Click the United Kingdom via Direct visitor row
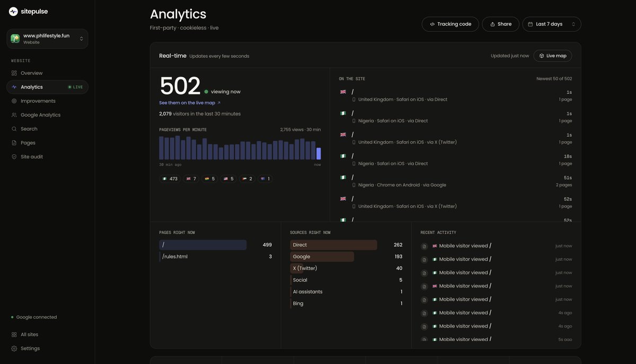The height and width of the screenshot is (364, 636). pos(455,95)
